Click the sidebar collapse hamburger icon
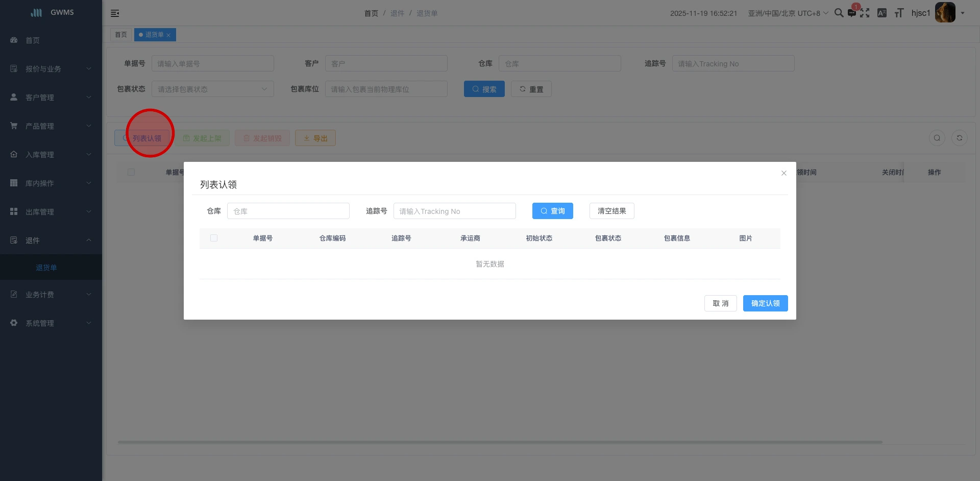The height and width of the screenshot is (481, 980). (x=115, y=13)
